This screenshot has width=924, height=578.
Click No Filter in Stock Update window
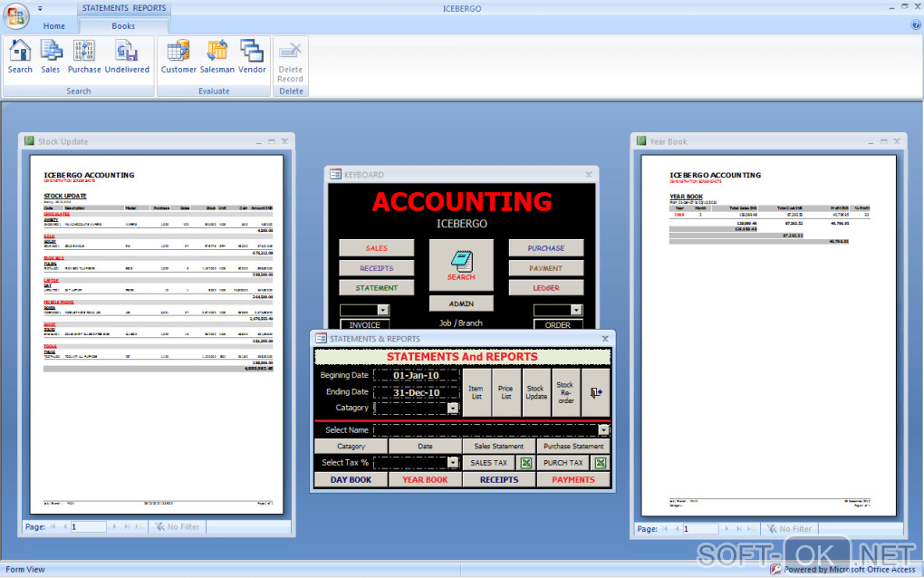(x=177, y=526)
